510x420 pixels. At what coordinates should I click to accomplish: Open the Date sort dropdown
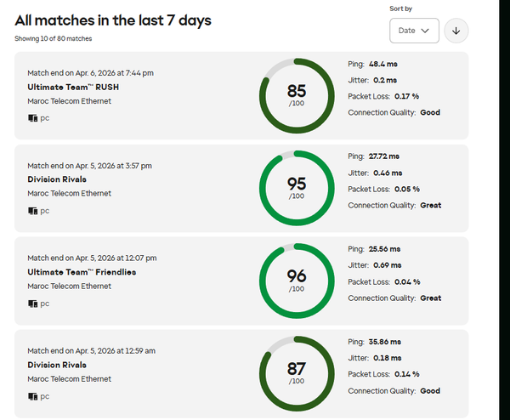414,31
